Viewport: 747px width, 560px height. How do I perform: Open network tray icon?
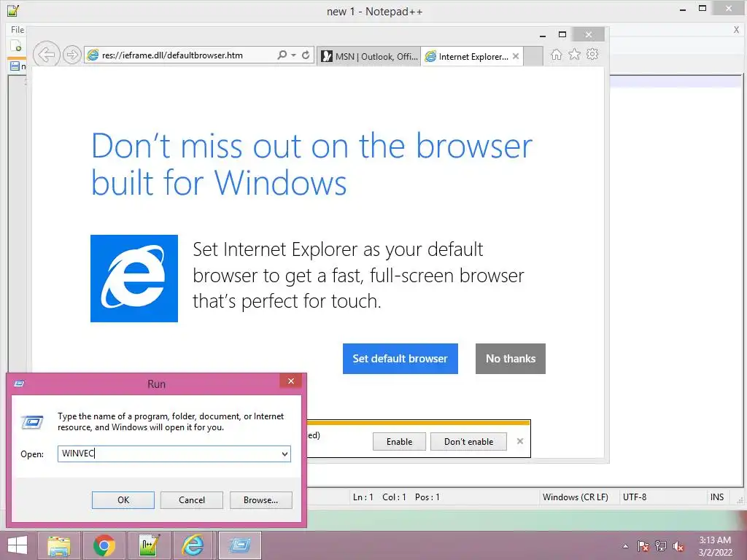coord(661,546)
